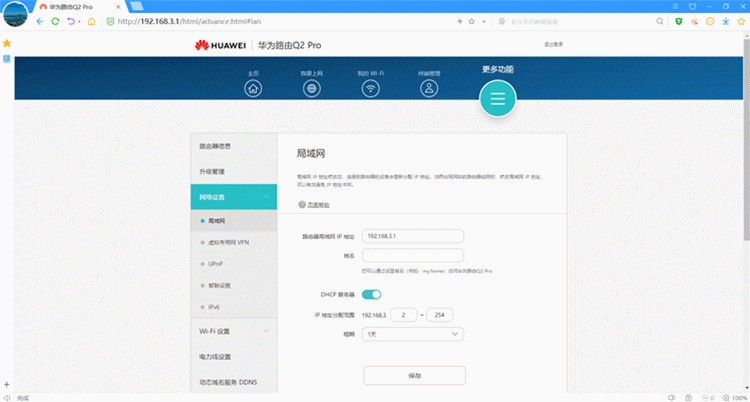This screenshot has width=750, height=402.
Task: Click the 退出登录 logout link
Action: tap(553, 44)
